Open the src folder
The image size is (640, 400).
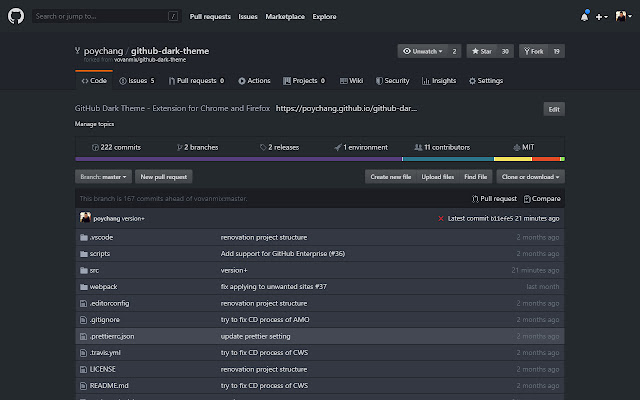(94, 271)
